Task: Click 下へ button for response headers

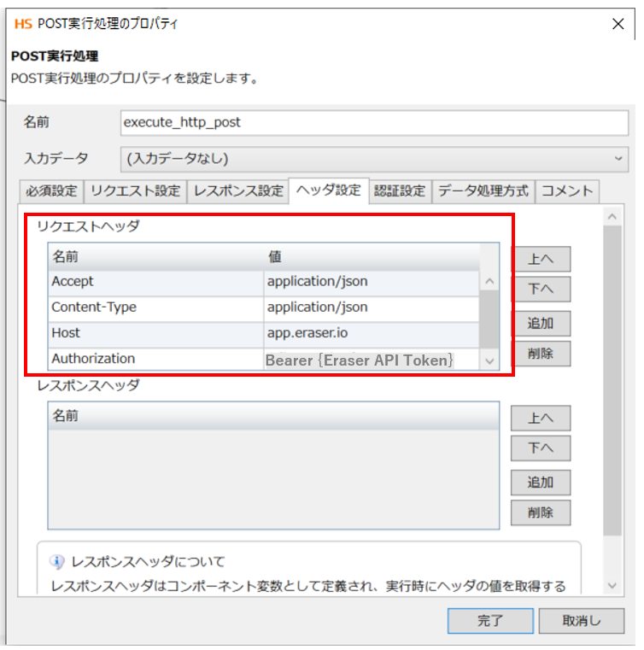Action: pyautogui.click(x=541, y=448)
